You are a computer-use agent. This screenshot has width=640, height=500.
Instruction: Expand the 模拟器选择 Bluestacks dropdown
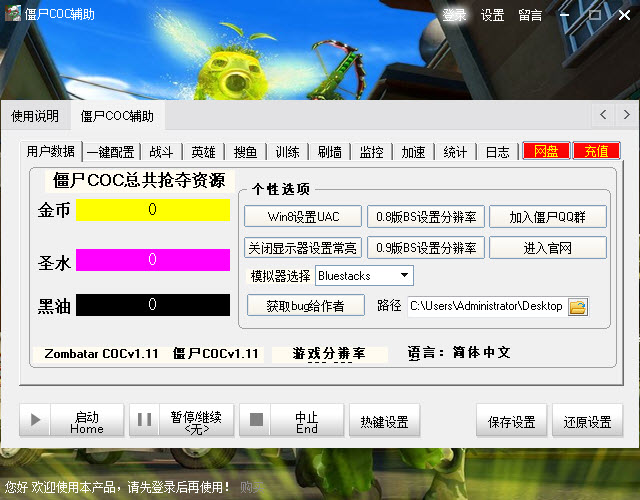(x=404, y=275)
